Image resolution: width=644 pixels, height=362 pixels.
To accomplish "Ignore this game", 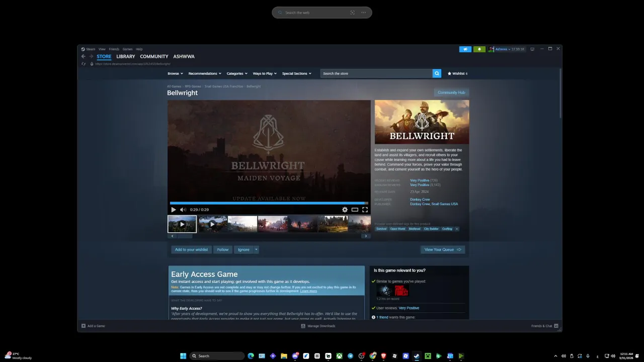I will pos(244,249).
